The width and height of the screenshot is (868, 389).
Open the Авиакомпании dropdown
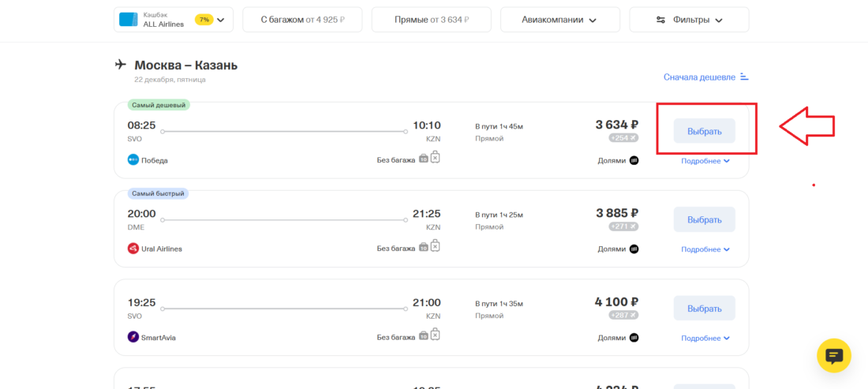click(559, 20)
